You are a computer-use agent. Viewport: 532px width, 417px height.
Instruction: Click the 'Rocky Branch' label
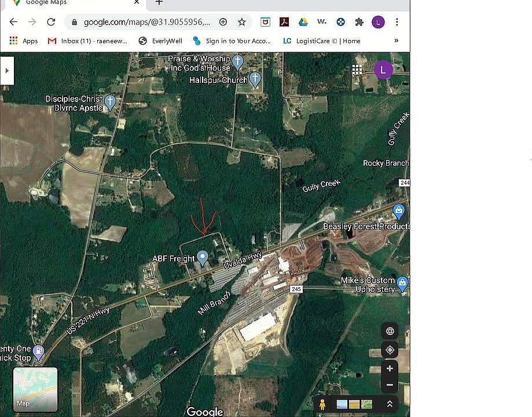click(386, 163)
